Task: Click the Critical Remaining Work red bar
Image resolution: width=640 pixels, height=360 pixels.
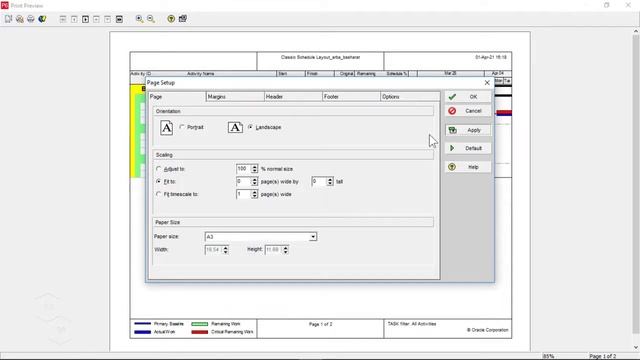Action: (x=200, y=332)
